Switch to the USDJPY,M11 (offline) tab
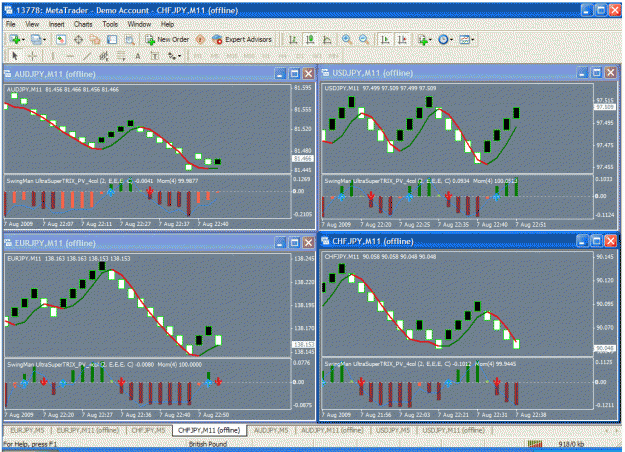The height and width of the screenshot is (452, 625). pos(454,430)
